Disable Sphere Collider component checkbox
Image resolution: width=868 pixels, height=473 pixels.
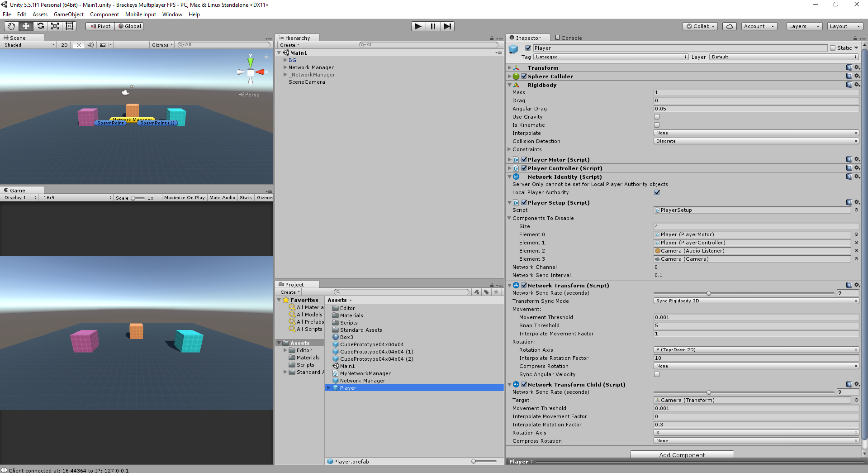pyautogui.click(x=524, y=76)
